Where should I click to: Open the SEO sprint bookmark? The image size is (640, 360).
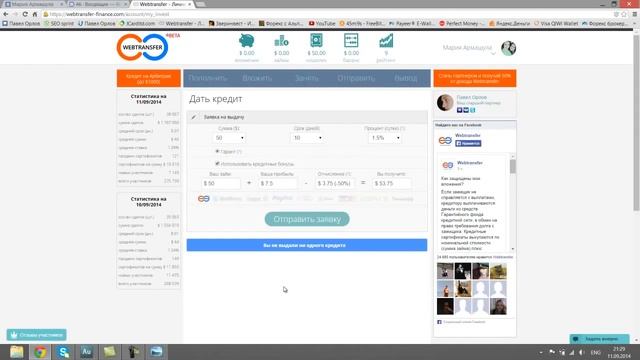59,24
